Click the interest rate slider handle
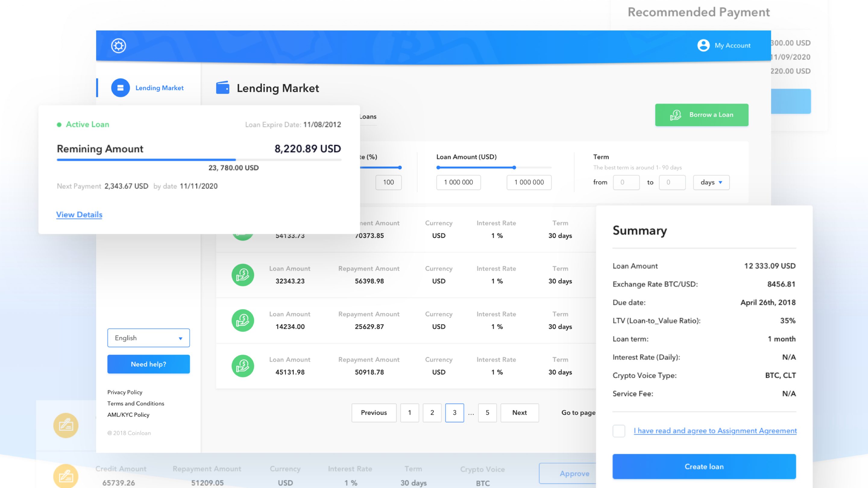Viewport: 868px width, 488px height. click(400, 168)
